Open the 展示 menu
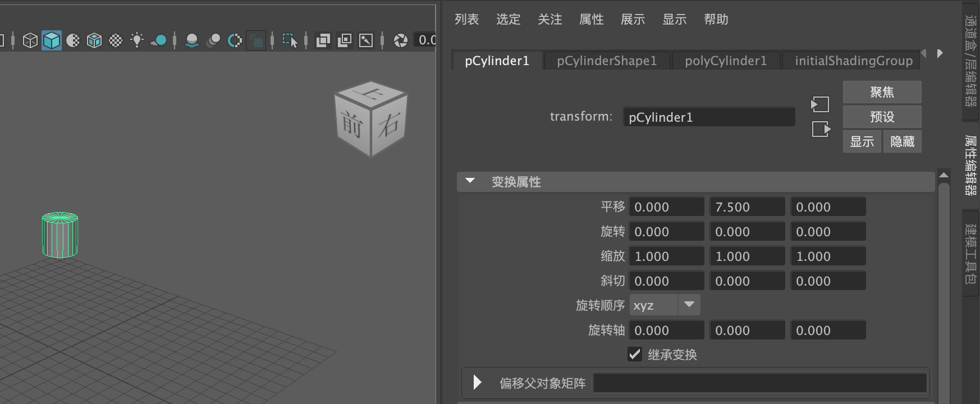The height and width of the screenshot is (404, 980). coord(633,20)
